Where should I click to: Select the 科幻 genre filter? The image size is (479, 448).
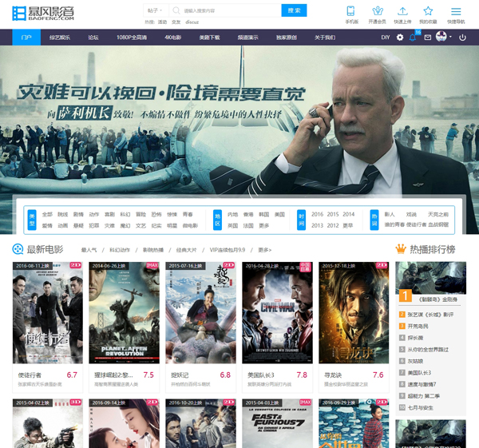pyautogui.click(x=125, y=214)
